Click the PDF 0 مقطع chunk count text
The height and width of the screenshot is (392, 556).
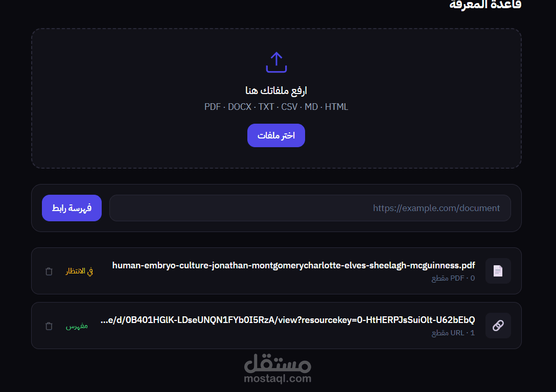click(x=453, y=278)
